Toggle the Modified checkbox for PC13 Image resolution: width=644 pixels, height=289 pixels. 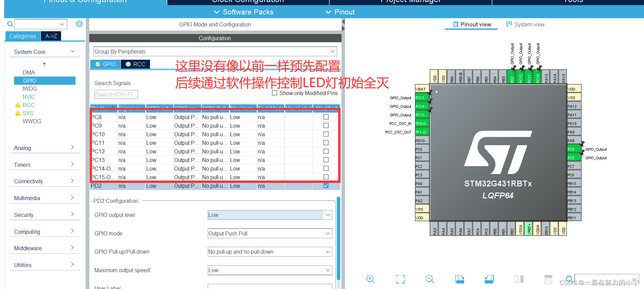point(326,160)
